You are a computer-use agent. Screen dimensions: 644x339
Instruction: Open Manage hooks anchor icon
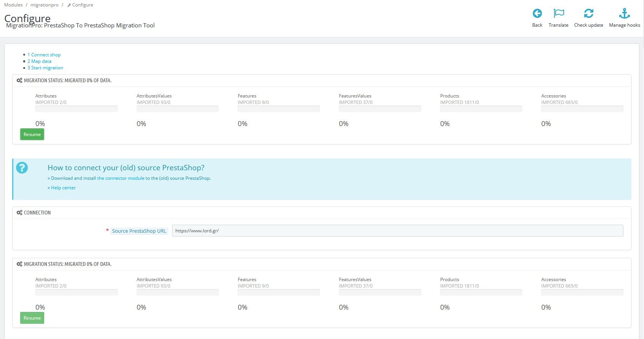pos(624,14)
